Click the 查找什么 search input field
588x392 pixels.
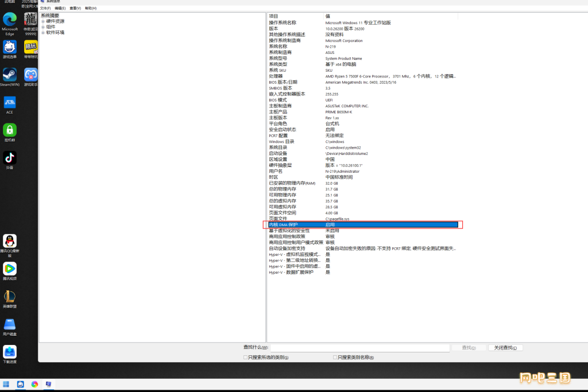click(360, 348)
